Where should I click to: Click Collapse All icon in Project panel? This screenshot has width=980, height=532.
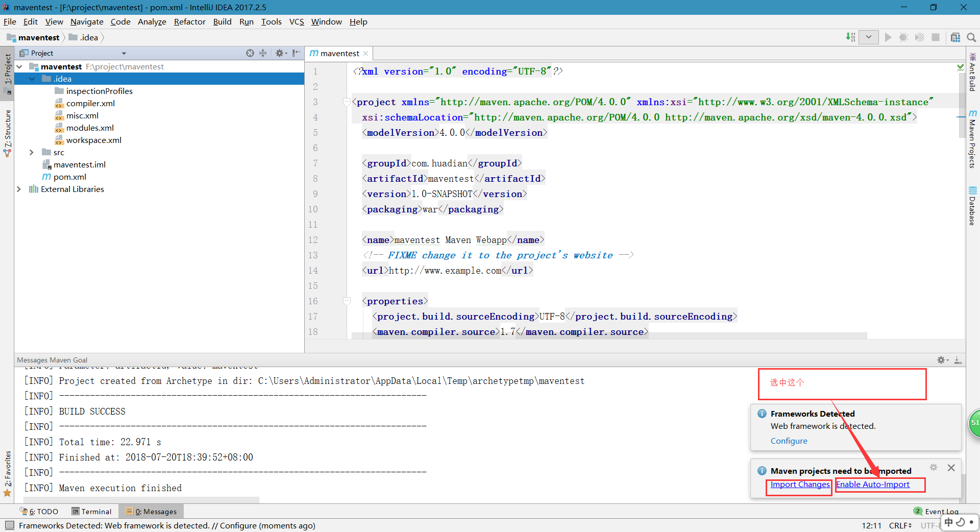coord(263,53)
